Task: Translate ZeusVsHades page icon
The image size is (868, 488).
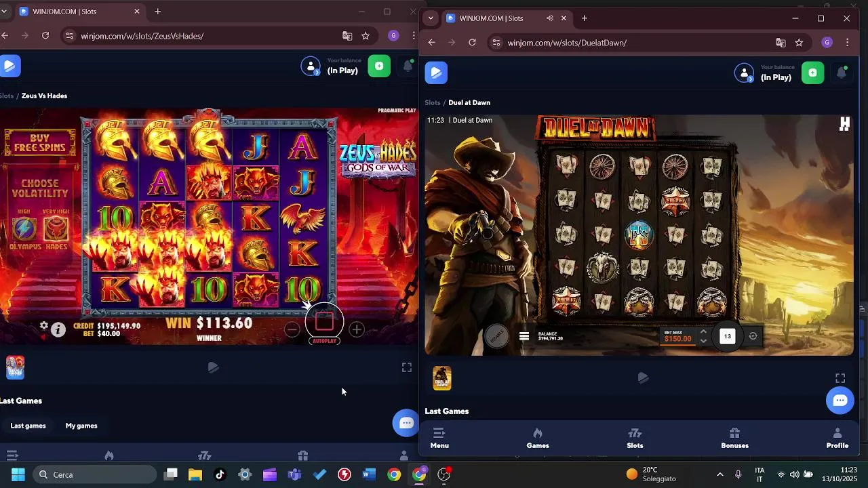Action: pos(347,35)
